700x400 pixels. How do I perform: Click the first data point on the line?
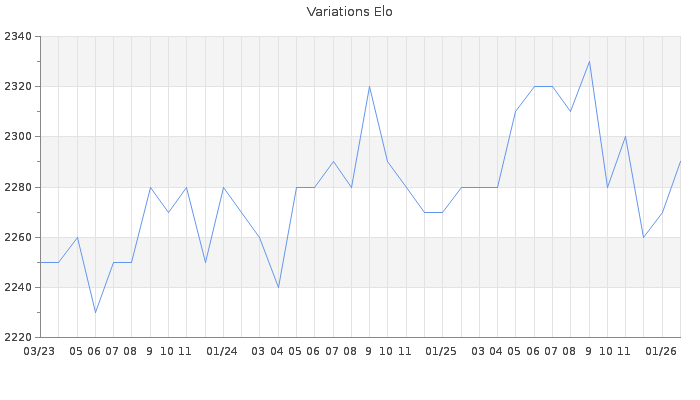click(x=40, y=262)
